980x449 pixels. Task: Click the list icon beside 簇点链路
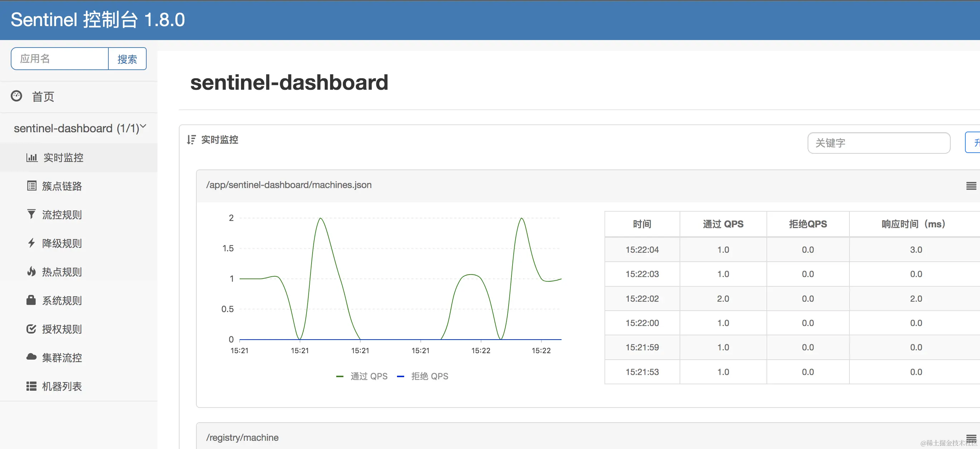tap(32, 186)
